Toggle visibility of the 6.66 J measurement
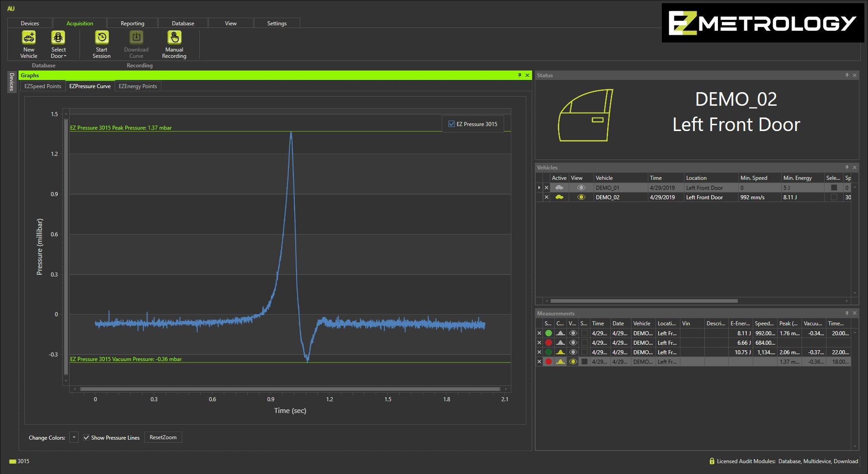The width and height of the screenshot is (868, 474). (573, 343)
